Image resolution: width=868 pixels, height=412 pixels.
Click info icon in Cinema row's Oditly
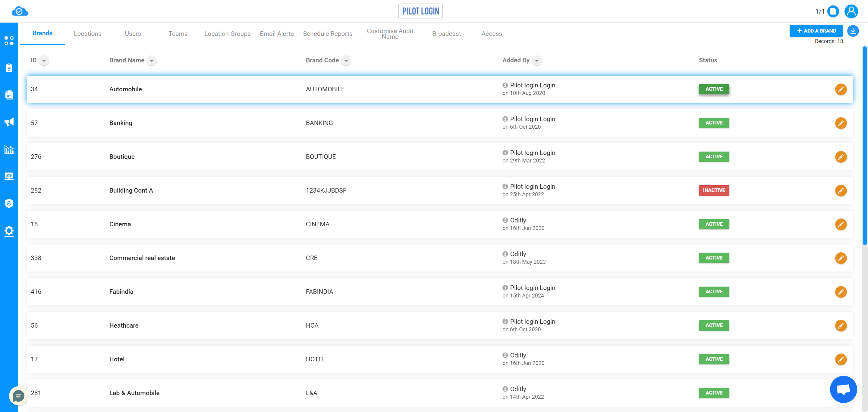coord(505,220)
